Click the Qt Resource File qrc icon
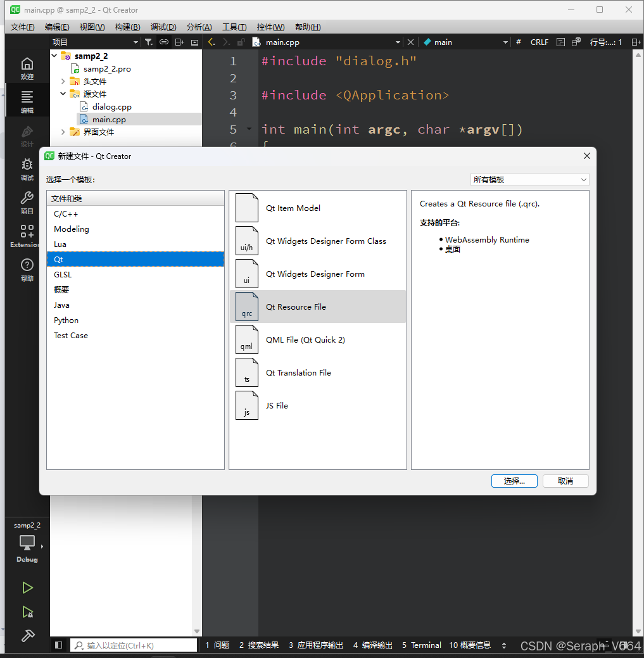The height and width of the screenshot is (658, 644). pyautogui.click(x=247, y=307)
